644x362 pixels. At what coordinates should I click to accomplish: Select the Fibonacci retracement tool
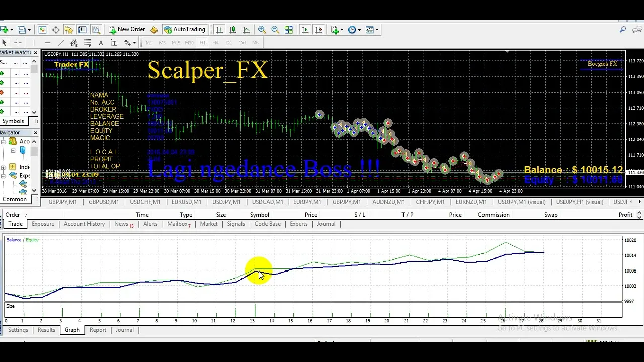pyautogui.click(x=88, y=43)
